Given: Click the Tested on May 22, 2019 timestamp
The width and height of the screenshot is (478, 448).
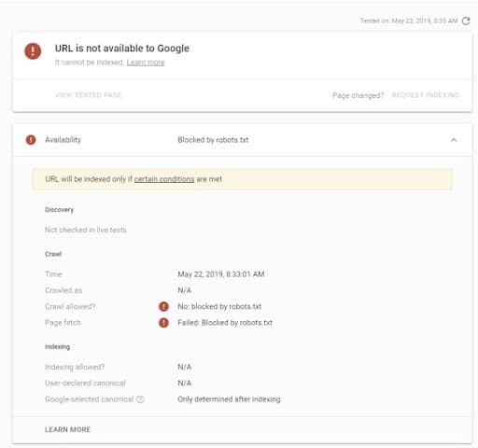Looking at the screenshot, I should (409, 21).
